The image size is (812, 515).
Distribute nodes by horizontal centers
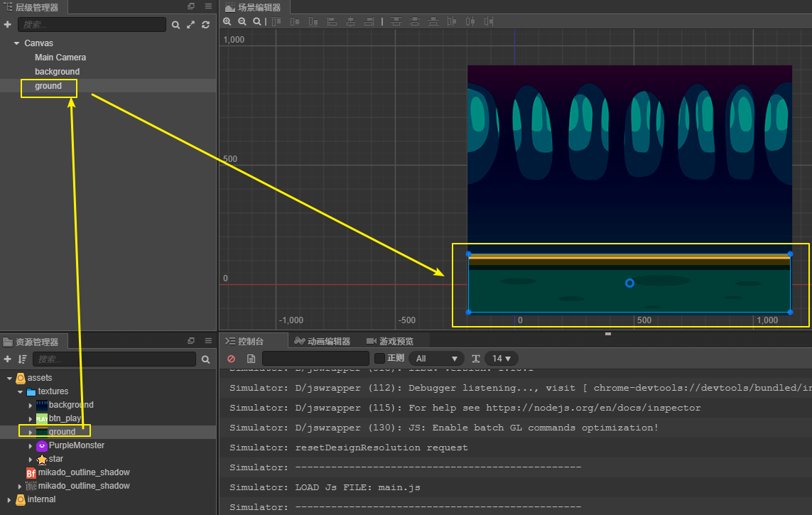click(x=470, y=21)
